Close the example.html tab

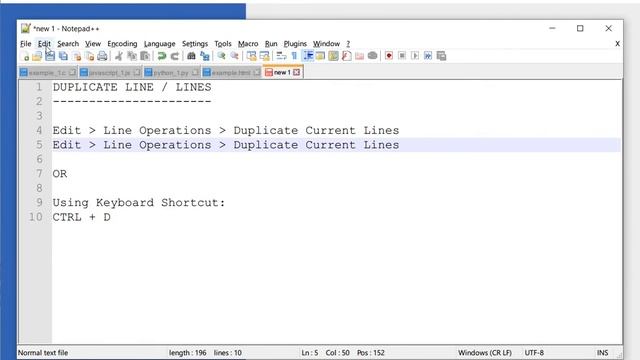click(x=256, y=73)
